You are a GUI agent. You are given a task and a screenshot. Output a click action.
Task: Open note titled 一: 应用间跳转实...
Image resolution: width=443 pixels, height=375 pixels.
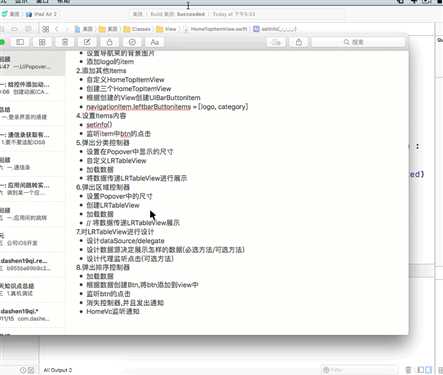pos(32,189)
